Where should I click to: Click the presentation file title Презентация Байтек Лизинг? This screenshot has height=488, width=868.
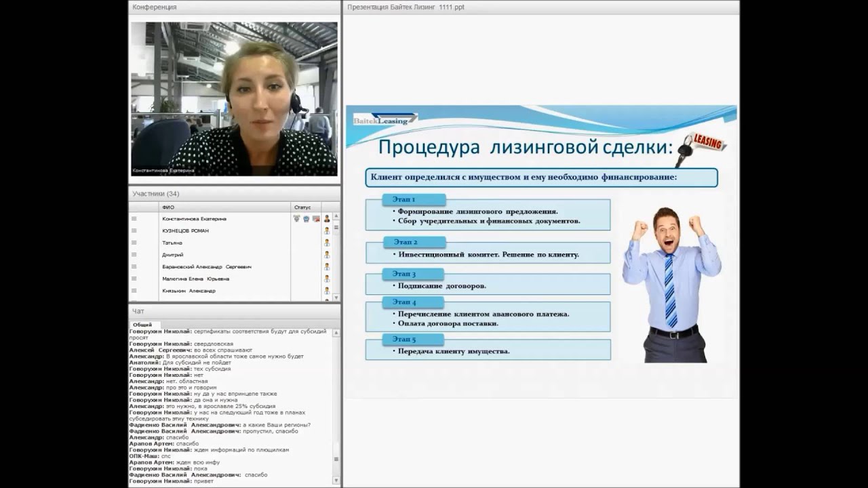(x=406, y=7)
